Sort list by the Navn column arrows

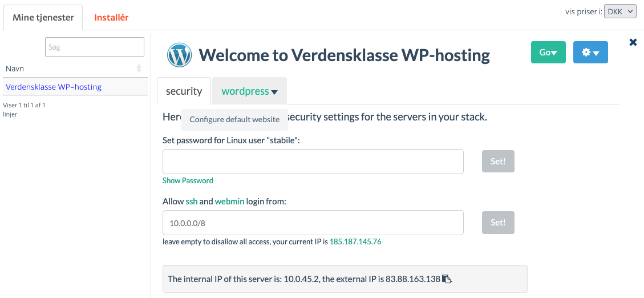pos(139,69)
